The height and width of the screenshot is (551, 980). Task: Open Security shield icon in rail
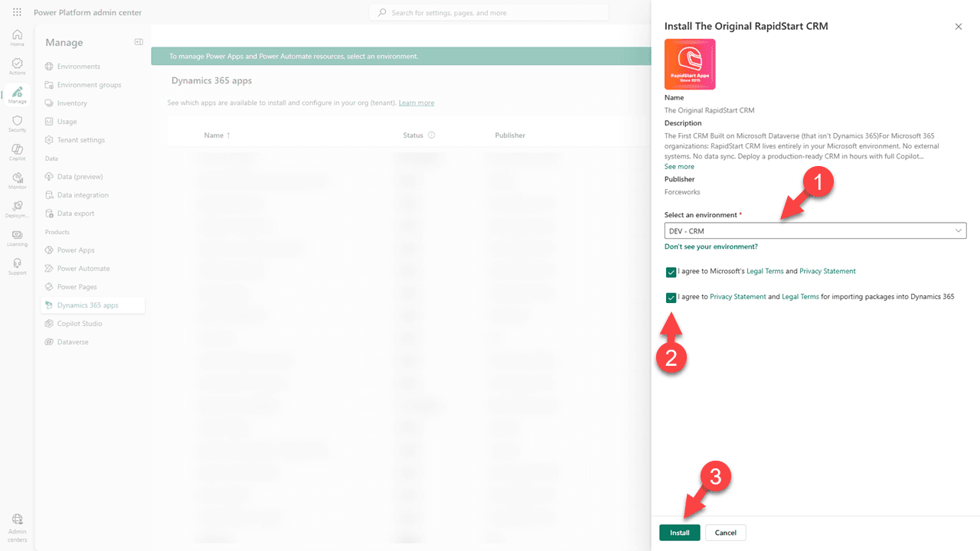(x=17, y=124)
